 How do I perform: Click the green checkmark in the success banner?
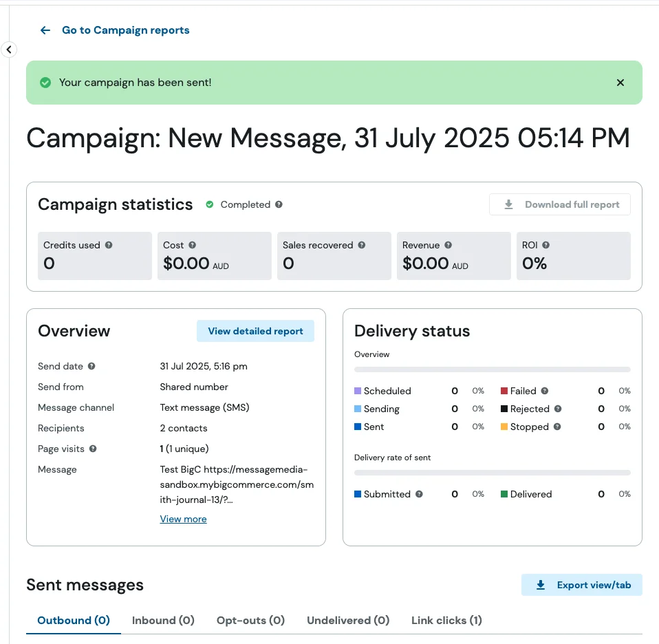(45, 83)
